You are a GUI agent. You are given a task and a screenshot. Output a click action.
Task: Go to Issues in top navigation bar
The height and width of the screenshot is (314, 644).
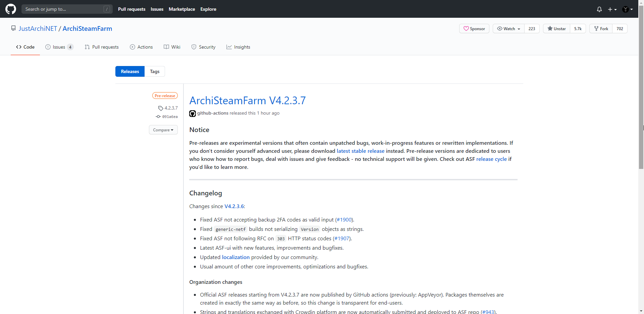pyautogui.click(x=157, y=9)
